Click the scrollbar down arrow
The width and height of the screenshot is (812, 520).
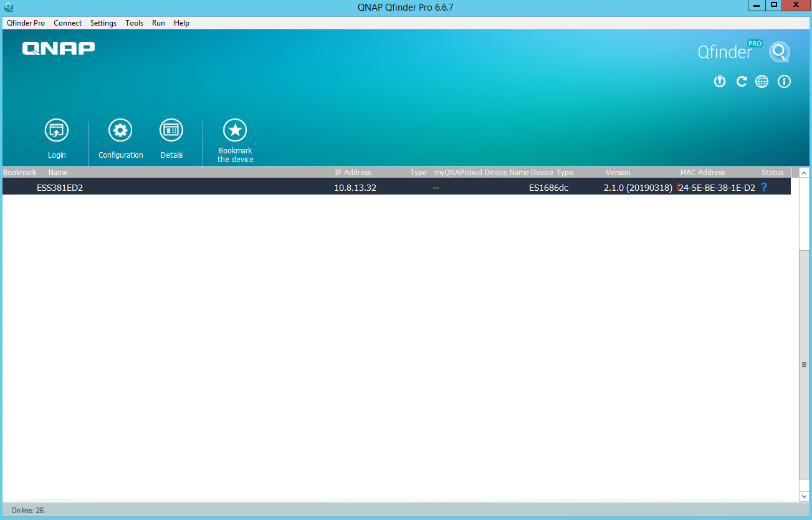point(804,496)
